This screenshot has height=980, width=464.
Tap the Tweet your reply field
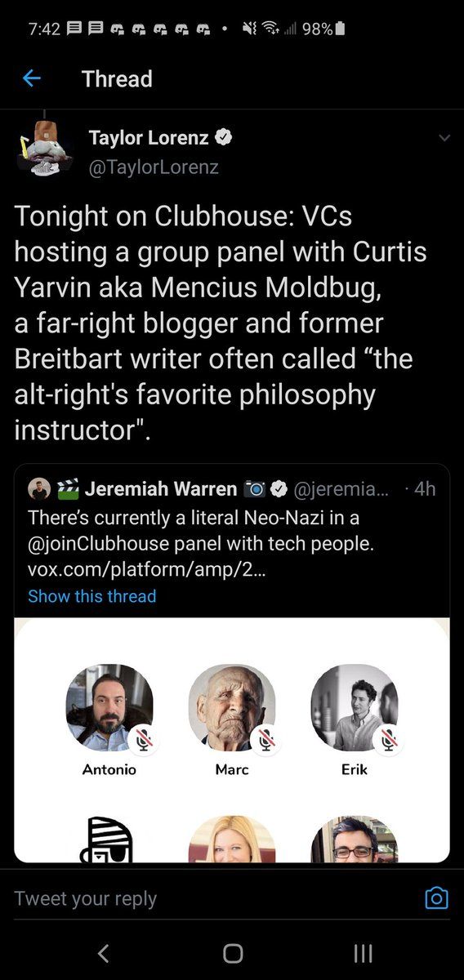[x=212, y=899]
